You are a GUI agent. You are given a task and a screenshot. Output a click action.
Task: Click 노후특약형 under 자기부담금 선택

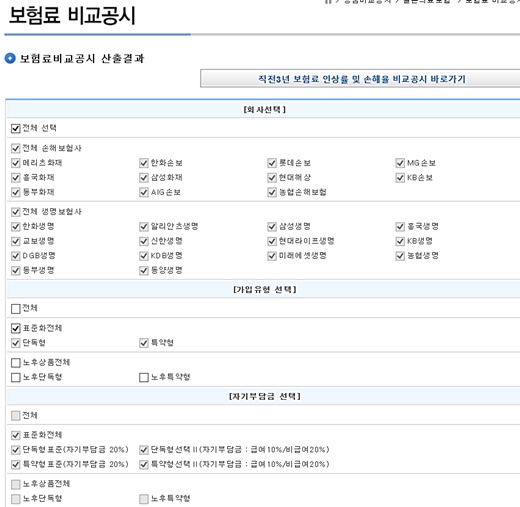click(144, 499)
